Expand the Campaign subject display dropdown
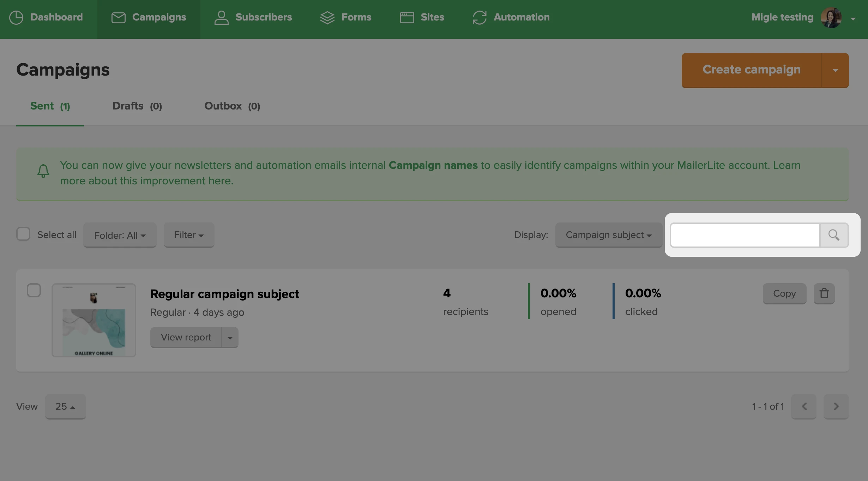Image resolution: width=868 pixels, height=481 pixels. (608, 235)
